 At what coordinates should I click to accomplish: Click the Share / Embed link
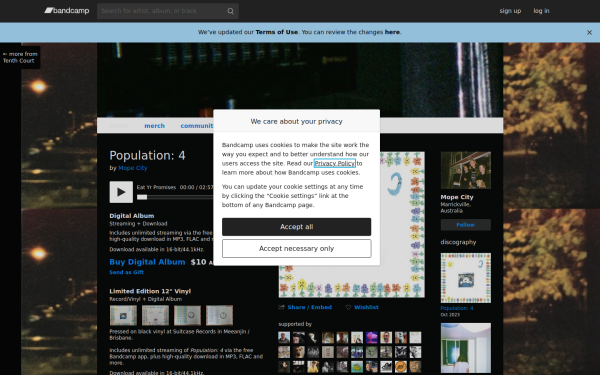tap(310, 307)
